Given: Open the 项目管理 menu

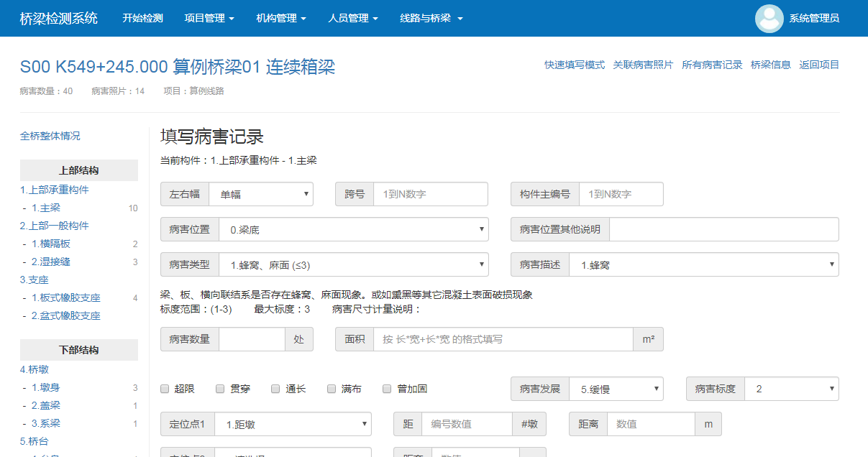Looking at the screenshot, I should (x=209, y=19).
